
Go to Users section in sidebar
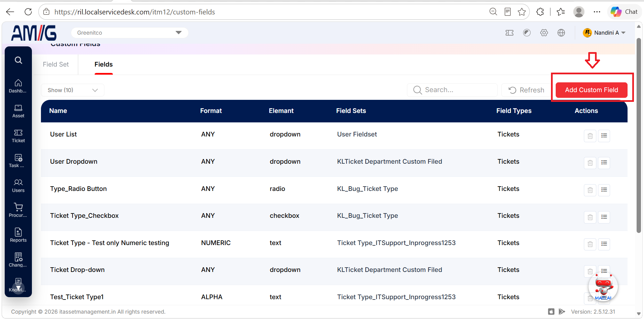tap(18, 186)
